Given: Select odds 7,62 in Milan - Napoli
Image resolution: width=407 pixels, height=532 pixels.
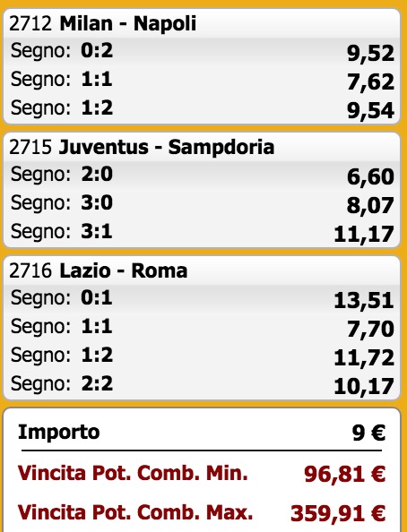Looking at the screenshot, I should tap(370, 82).
